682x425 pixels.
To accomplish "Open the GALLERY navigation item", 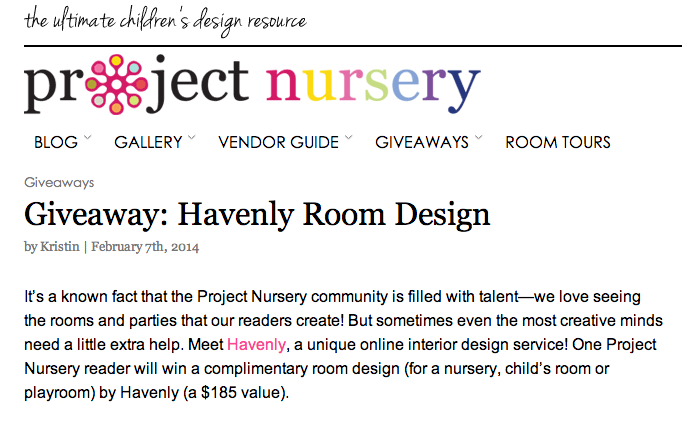I will [148, 142].
